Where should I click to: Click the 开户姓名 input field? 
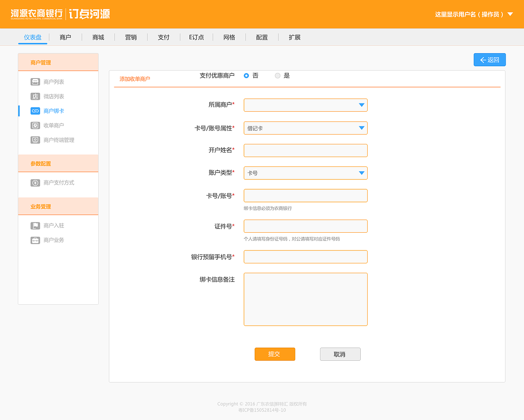pyautogui.click(x=305, y=150)
